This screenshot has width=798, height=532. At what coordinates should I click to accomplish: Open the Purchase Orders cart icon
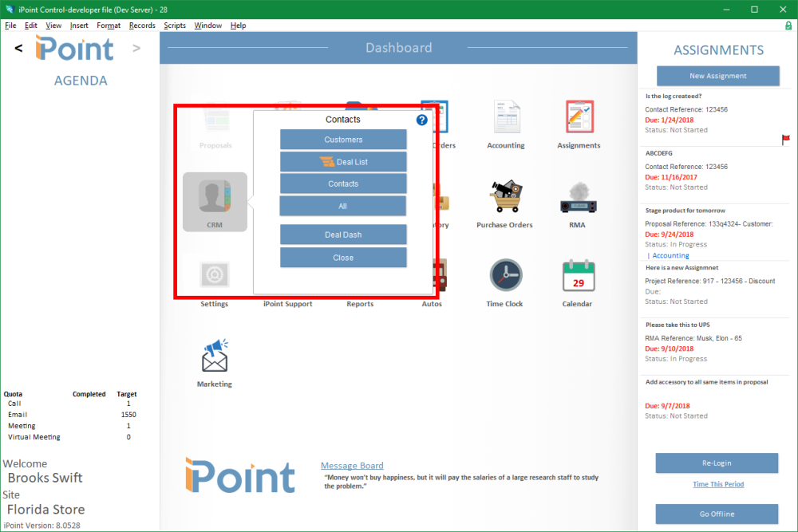click(504, 198)
